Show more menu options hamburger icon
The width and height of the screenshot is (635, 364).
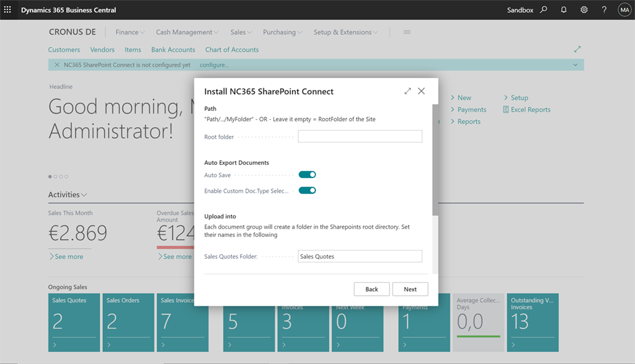407,32
